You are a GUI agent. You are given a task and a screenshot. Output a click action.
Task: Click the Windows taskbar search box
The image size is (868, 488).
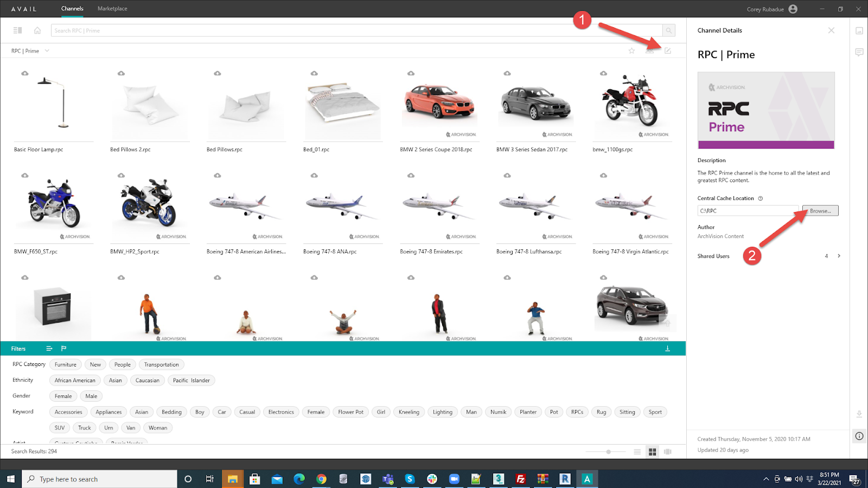pos(100,479)
